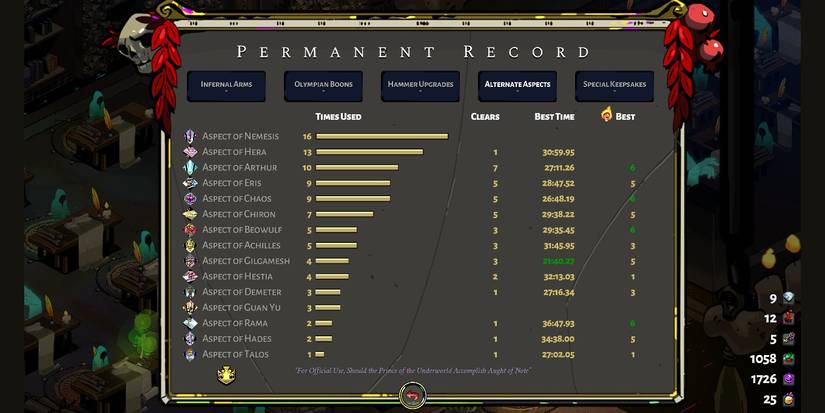The image size is (825, 413).
Task: Click the 30:59.95 best time value
Action: 558,153
